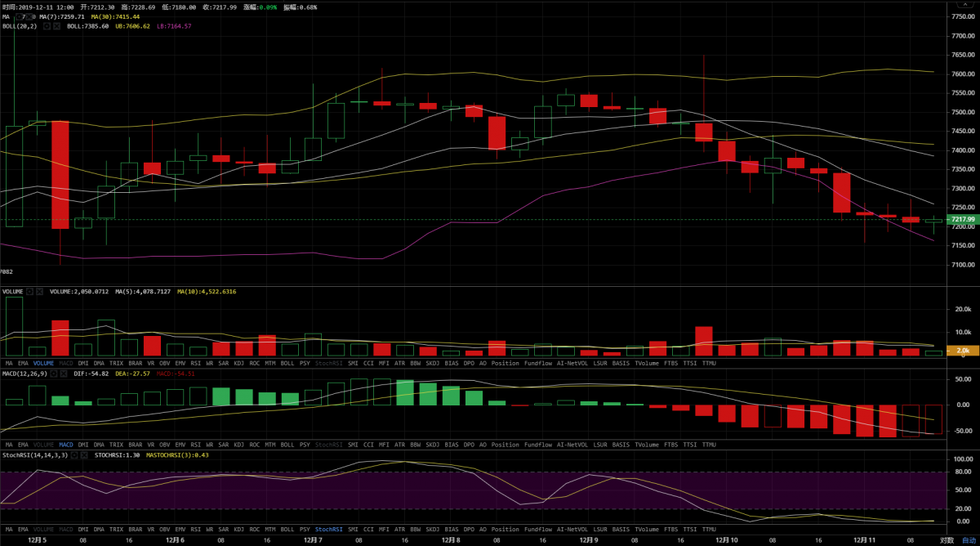Click the 12月10 date marker on time axis
The width and height of the screenshot is (980, 546).
(727, 540)
